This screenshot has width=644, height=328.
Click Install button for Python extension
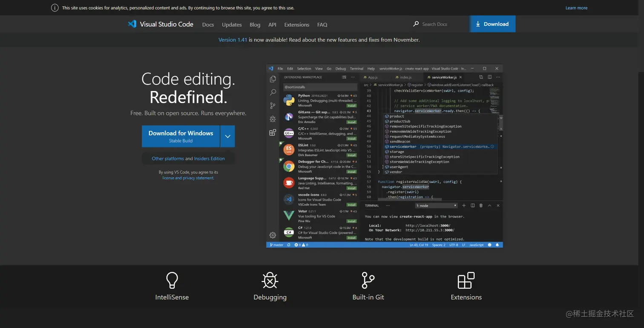point(351,105)
